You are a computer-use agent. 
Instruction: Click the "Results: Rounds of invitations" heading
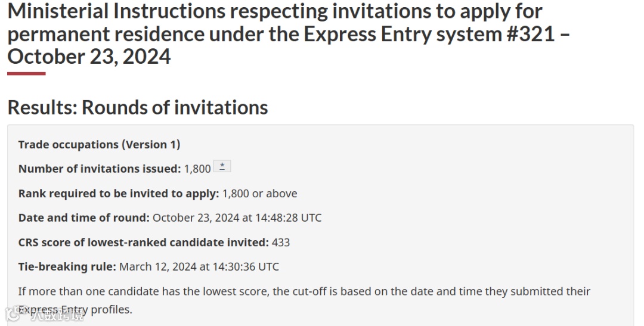pyautogui.click(x=138, y=107)
